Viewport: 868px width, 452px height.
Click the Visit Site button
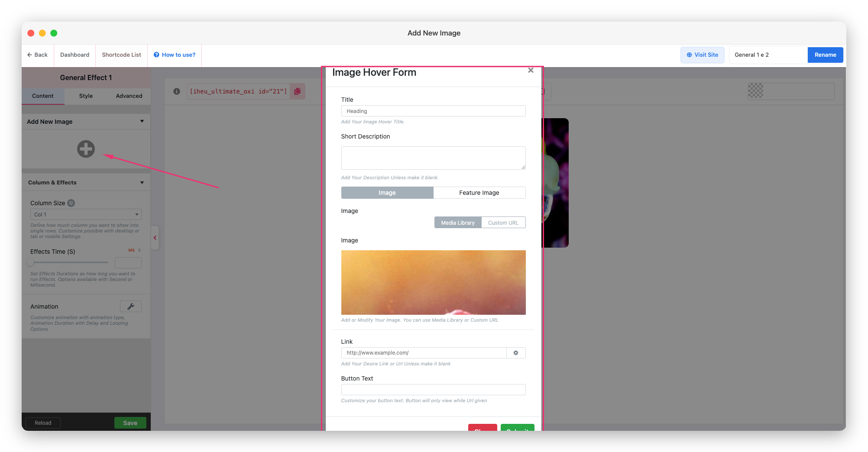coord(703,55)
